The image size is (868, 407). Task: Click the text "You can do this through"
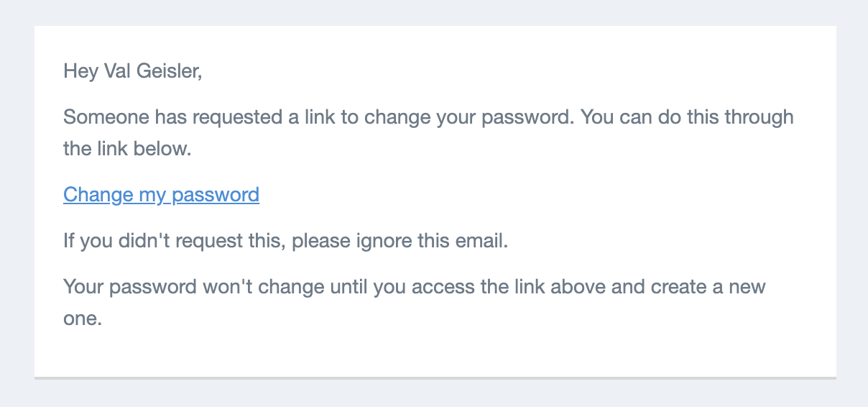[x=687, y=117]
